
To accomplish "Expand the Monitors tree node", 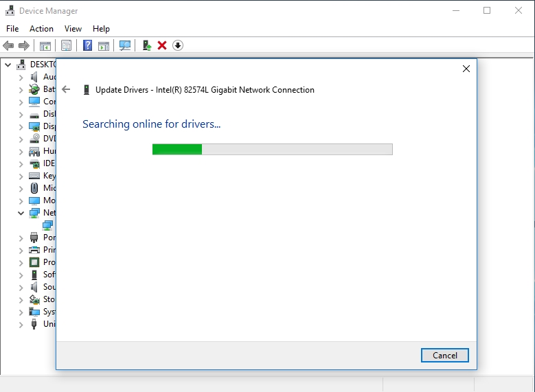I will (21, 201).
